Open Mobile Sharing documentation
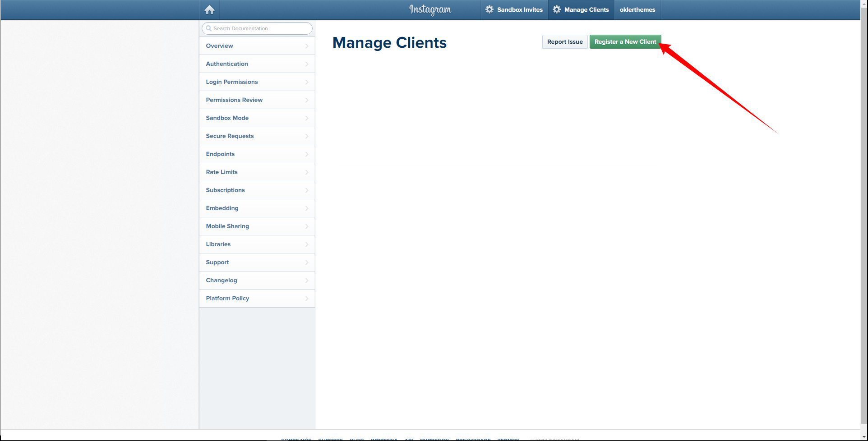 (x=227, y=226)
